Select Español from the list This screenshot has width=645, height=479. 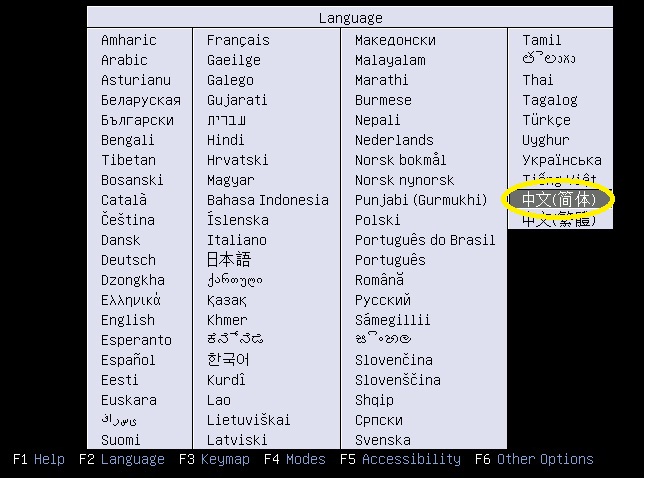click(x=128, y=360)
